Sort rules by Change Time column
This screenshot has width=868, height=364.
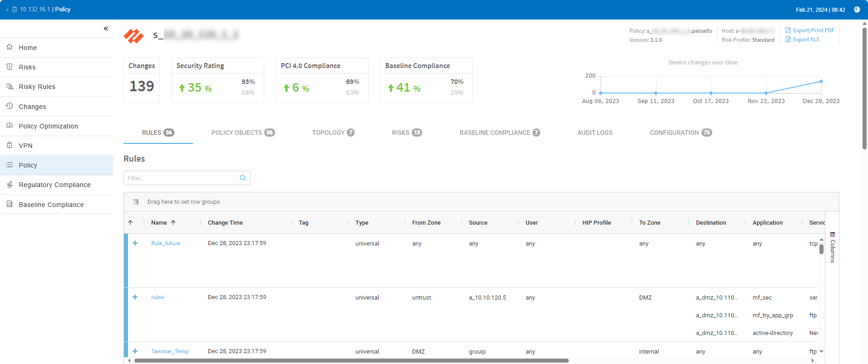tap(225, 223)
